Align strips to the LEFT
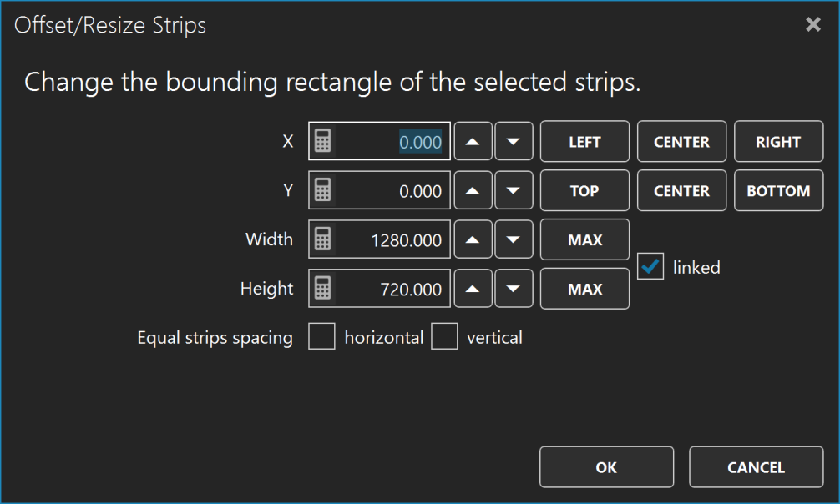 (x=584, y=141)
